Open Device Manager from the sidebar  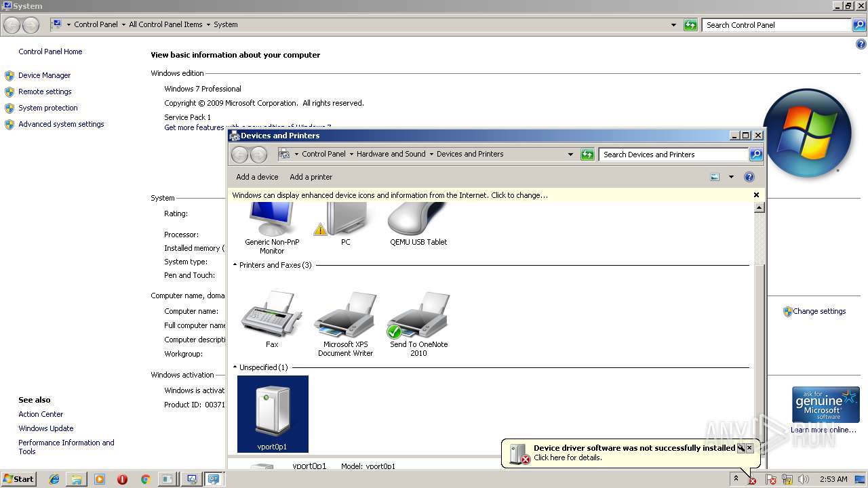44,75
